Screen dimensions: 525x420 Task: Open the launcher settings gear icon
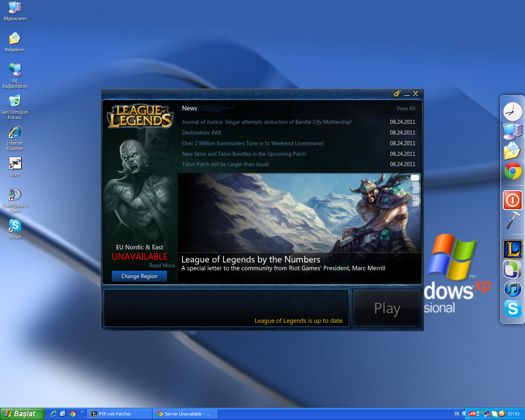[x=397, y=94]
